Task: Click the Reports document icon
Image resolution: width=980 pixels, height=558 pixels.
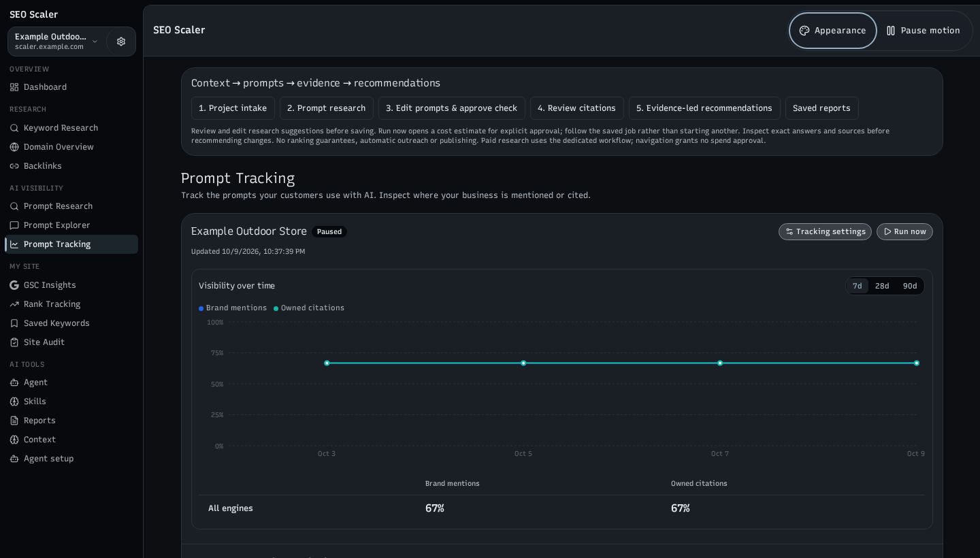Action: (x=14, y=421)
